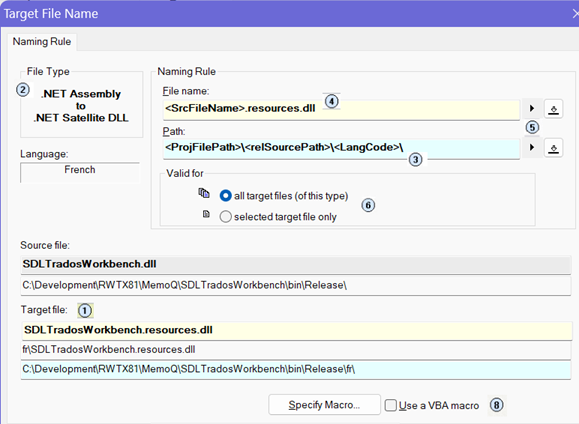The height and width of the screenshot is (424, 579).
Task: Click the File name rule input field
Action: [341, 109]
